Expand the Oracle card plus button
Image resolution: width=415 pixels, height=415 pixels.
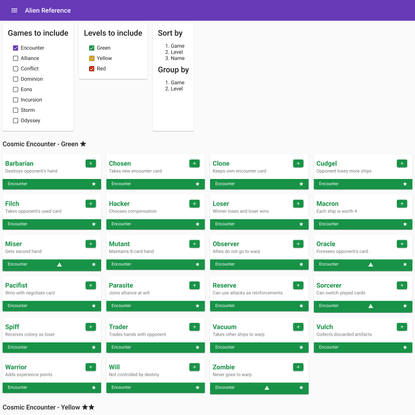coord(402,244)
